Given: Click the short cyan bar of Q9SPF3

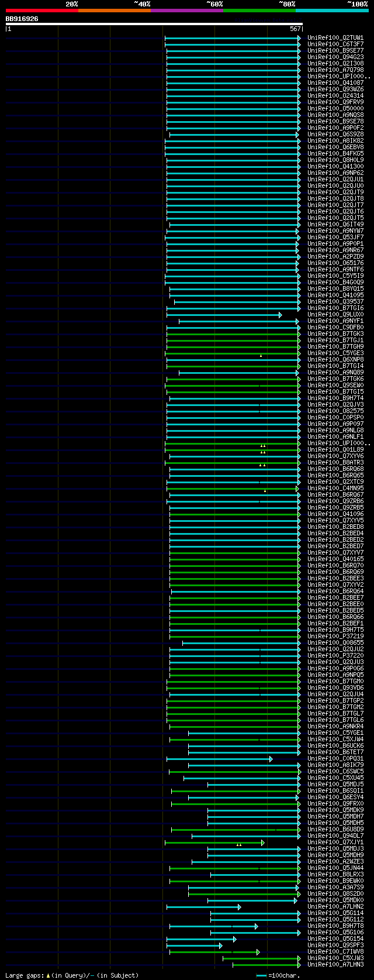Looking at the screenshot, I should 195,945.
